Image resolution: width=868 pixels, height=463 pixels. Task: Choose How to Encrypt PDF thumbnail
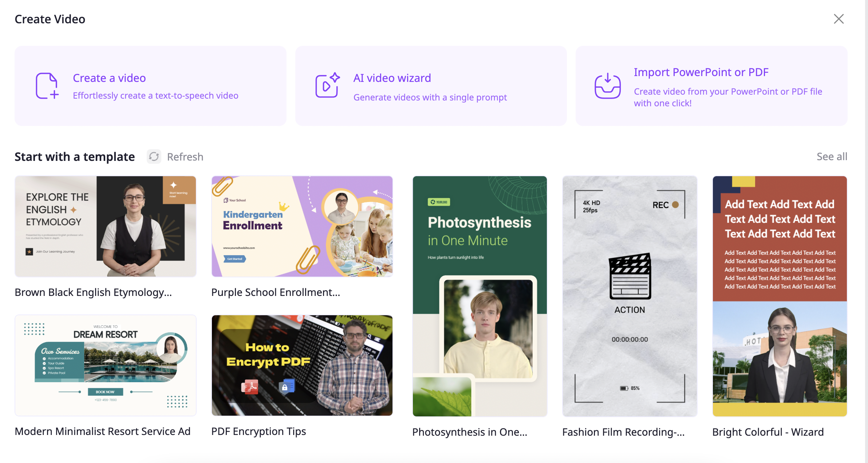point(302,365)
